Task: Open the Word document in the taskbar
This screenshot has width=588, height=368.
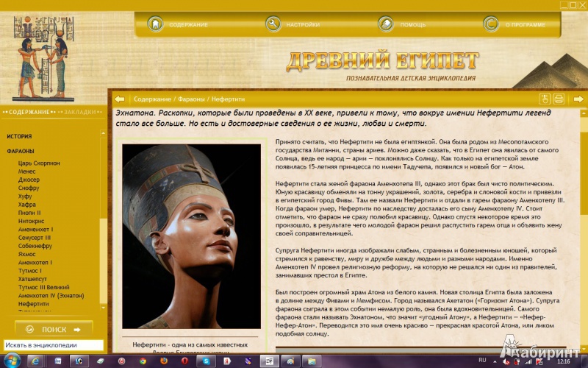Action: (x=58, y=361)
